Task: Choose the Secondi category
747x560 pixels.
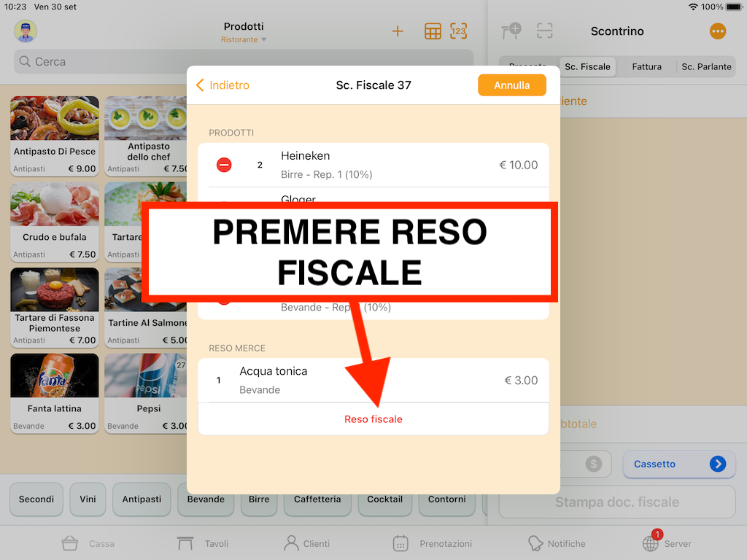Action: (x=36, y=499)
